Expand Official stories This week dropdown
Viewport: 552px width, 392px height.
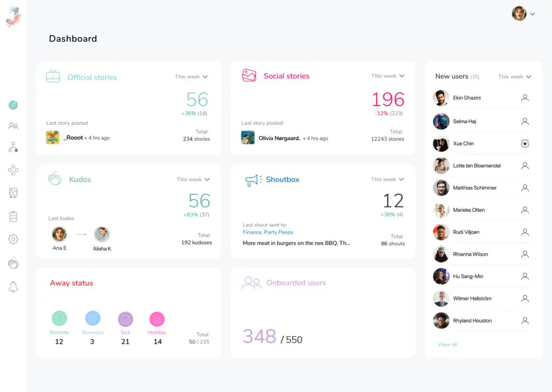tap(191, 77)
